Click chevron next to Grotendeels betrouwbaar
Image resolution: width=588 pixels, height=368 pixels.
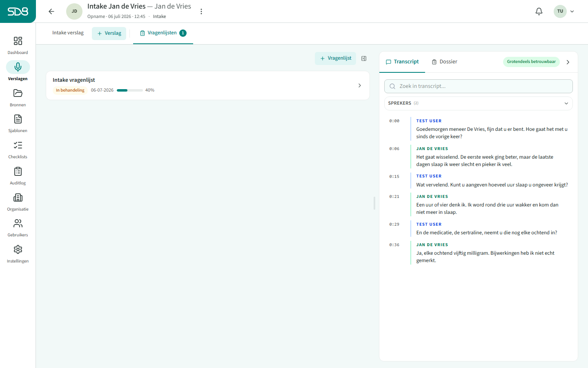tap(568, 62)
